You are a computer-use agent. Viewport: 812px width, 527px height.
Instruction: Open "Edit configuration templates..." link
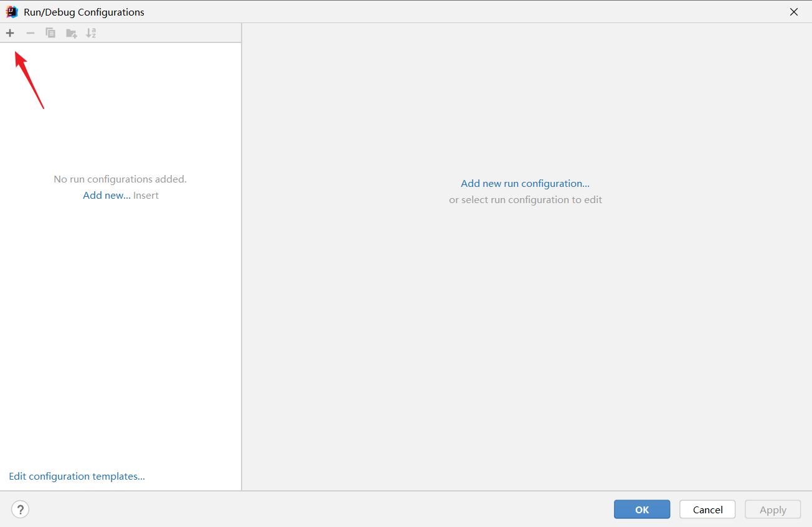click(x=77, y=477)
